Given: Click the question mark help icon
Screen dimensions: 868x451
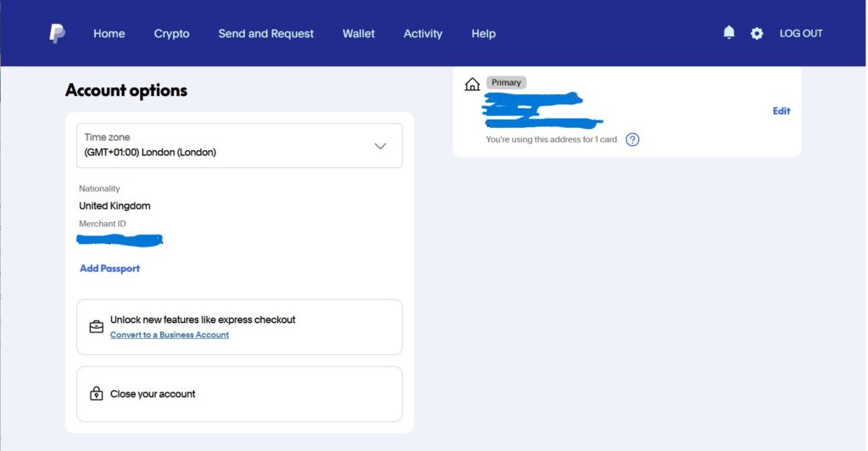Looking at the screenshot, I should 632,139.
